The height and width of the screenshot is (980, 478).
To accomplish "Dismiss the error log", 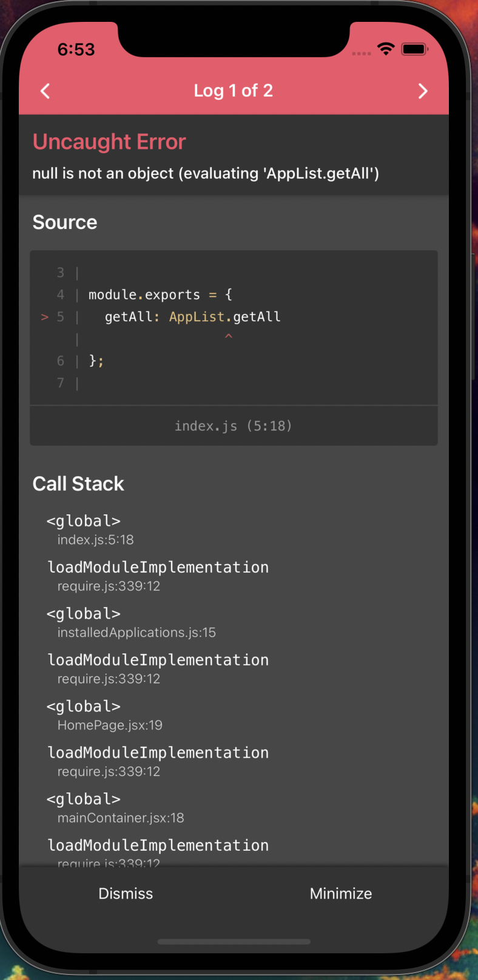I will click(x=125, y=893).
